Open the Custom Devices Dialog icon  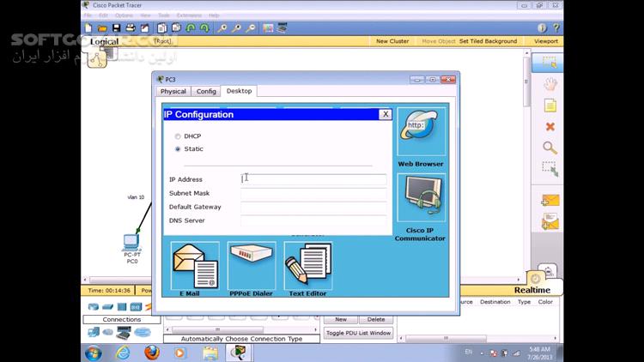[x=283, y=28]
